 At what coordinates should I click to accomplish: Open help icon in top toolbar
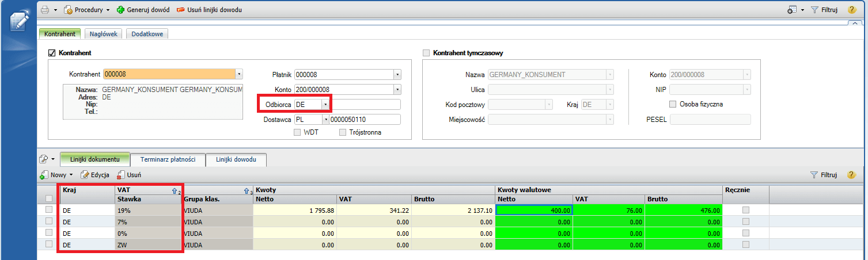[x=851, y=10]
